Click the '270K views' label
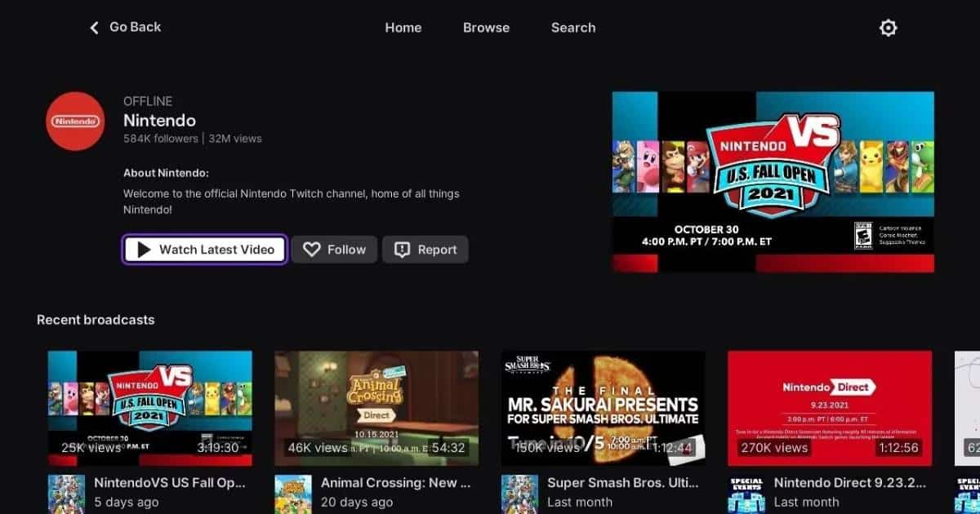 (x=774, y=448)
